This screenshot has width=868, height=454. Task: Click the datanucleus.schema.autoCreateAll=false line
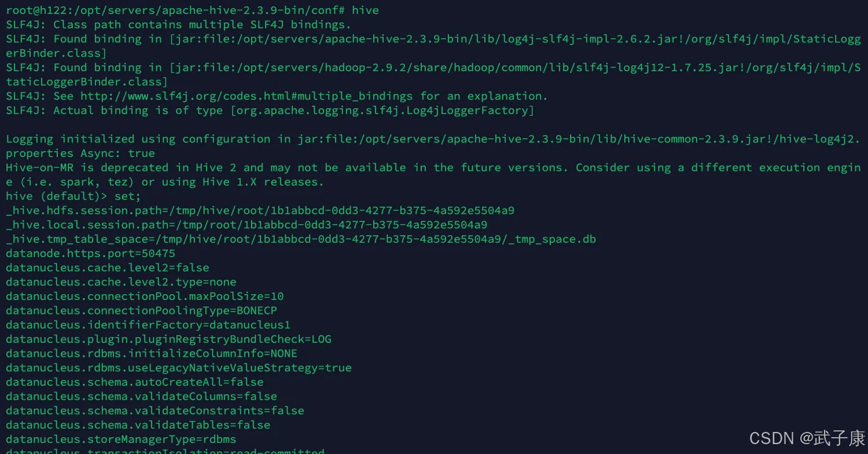click(x=135, y=382)
